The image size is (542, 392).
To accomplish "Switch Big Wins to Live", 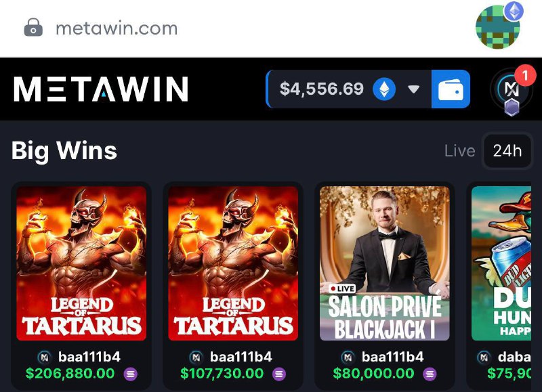I will (459, 151).
